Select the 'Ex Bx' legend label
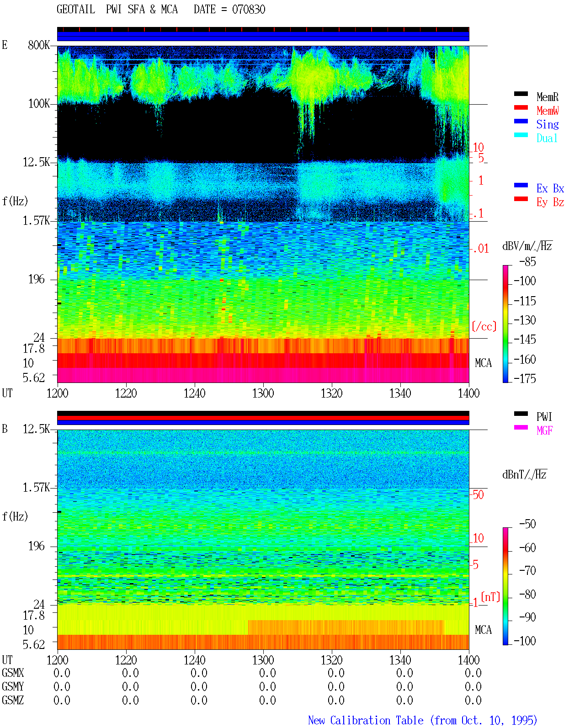Image resolution: width=585 pixels, height=728 pixels. [550, 188]
